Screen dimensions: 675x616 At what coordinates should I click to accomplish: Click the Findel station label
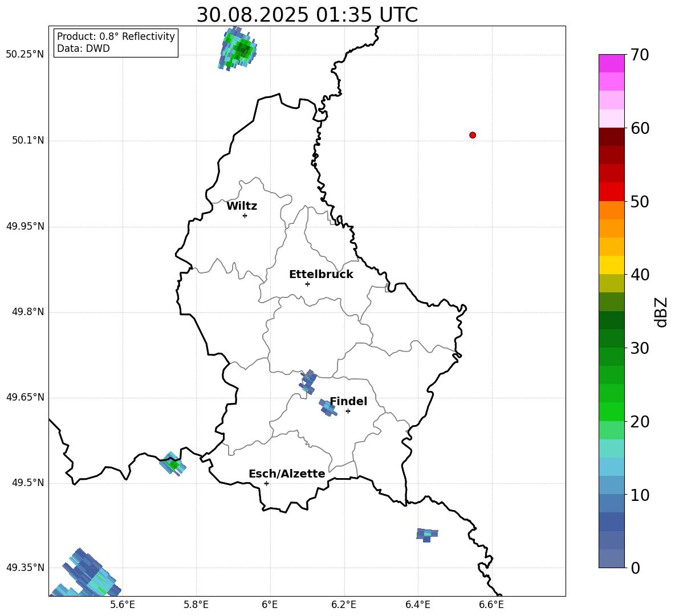click(348, 401)
